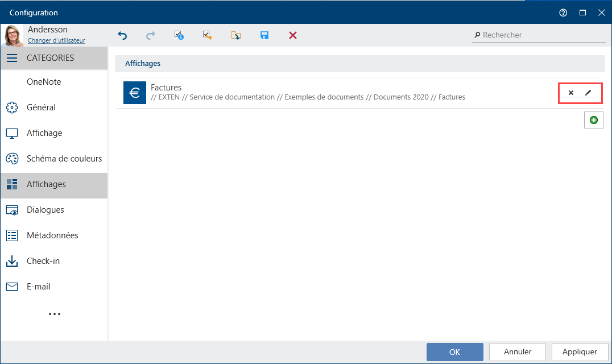The image size is (612, 364).
Task: Delete the Factures view entry
Action: tap(571, 93)
